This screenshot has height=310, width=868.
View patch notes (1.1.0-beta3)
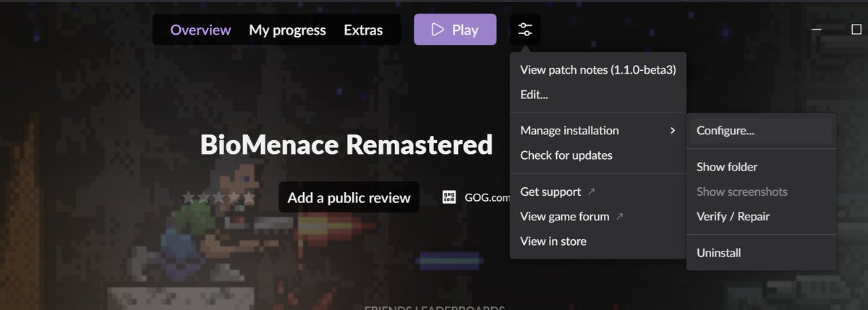pos(597,70)
